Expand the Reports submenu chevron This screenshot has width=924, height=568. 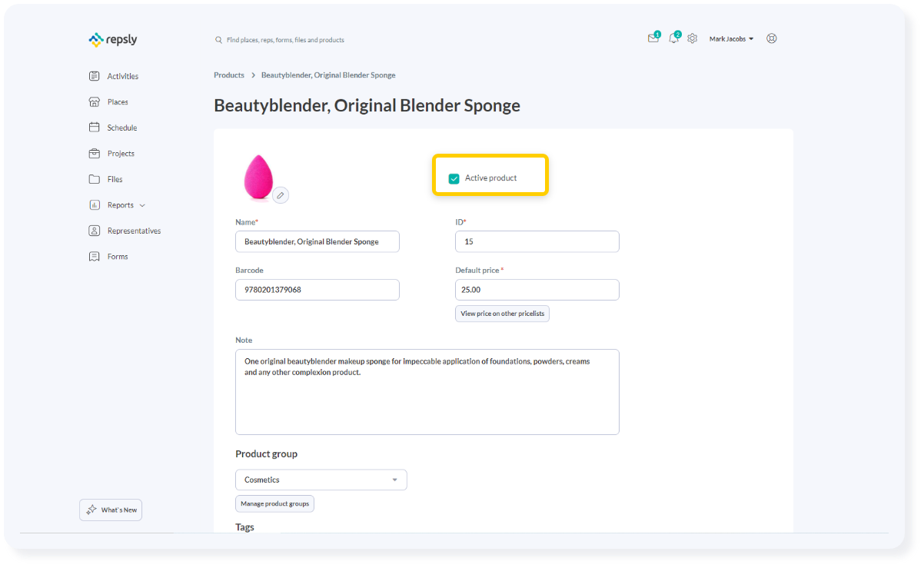[x=142, y=205]
